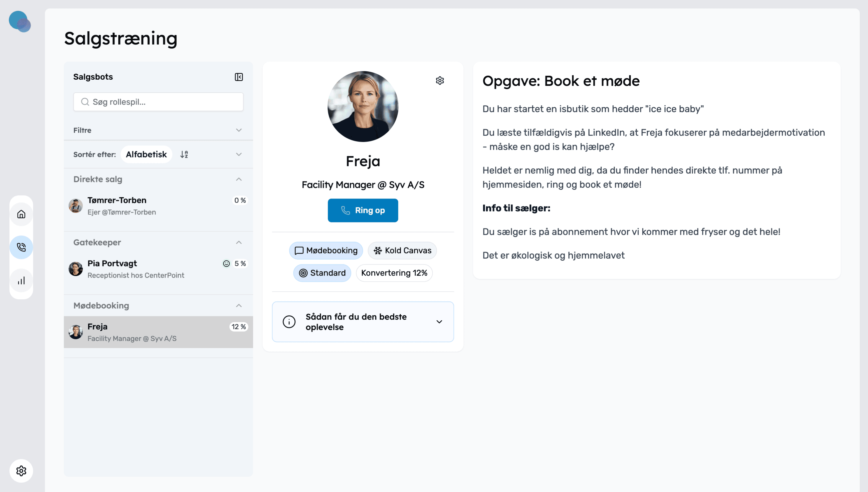This screenshot has width=868, height=492.
Task: Open Freja's bot settings gear
Action: tap(440, 81)
